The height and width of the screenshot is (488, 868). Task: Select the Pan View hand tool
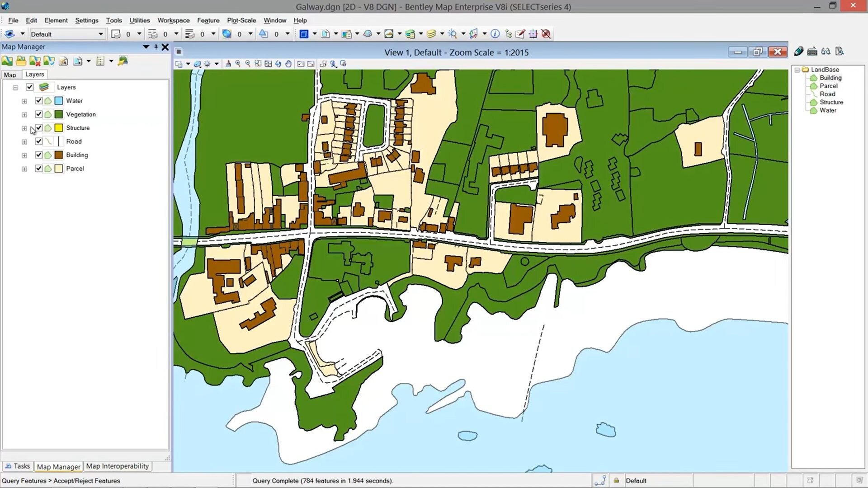pos(288,64)
